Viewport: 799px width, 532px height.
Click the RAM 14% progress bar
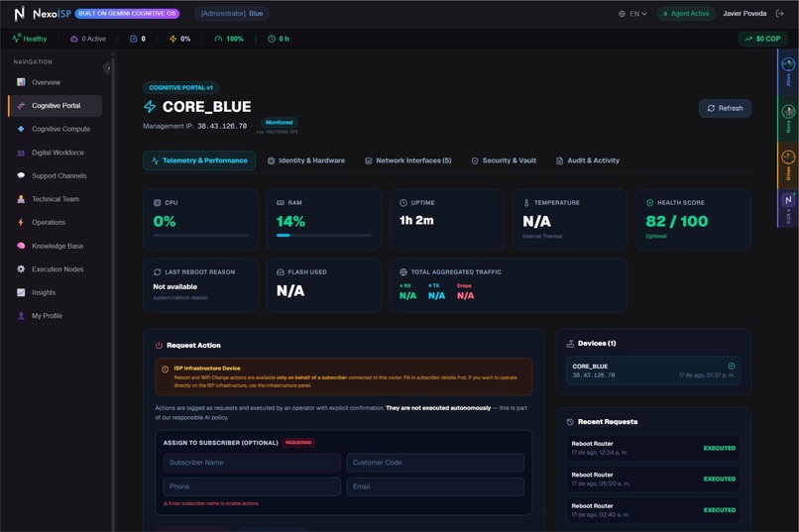323,235
